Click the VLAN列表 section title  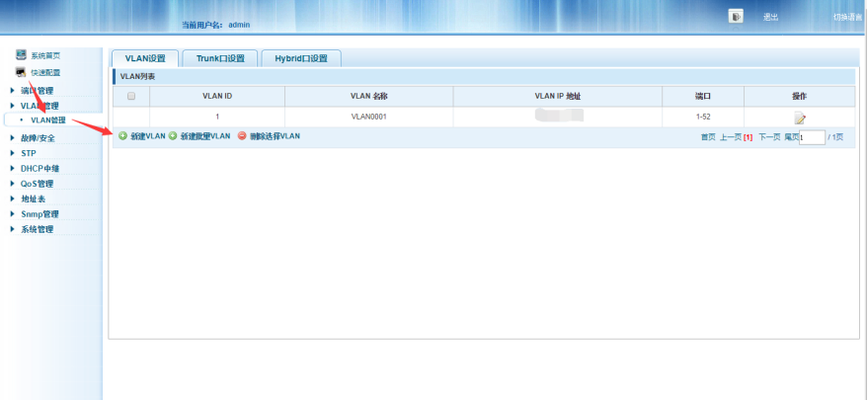coord(137,76)
